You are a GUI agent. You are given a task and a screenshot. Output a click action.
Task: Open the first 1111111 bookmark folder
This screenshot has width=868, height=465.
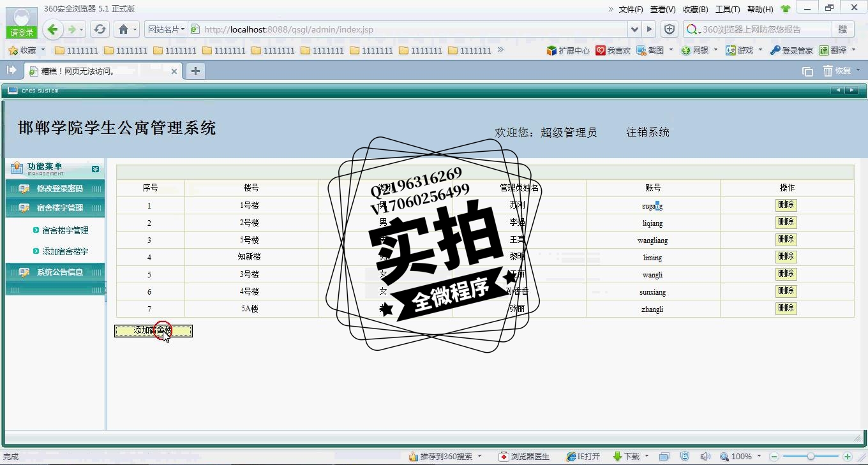(77, 50)
